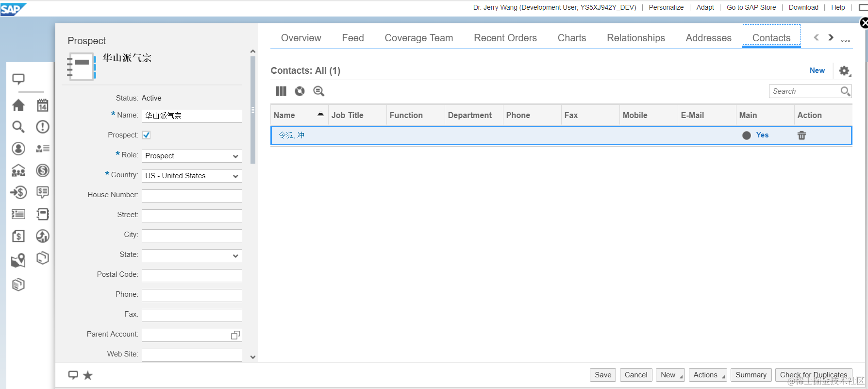868x389 pixels.
Task: Delete contact 令狐, 冲 with trash icon
Action: click(x=802, y=135)
